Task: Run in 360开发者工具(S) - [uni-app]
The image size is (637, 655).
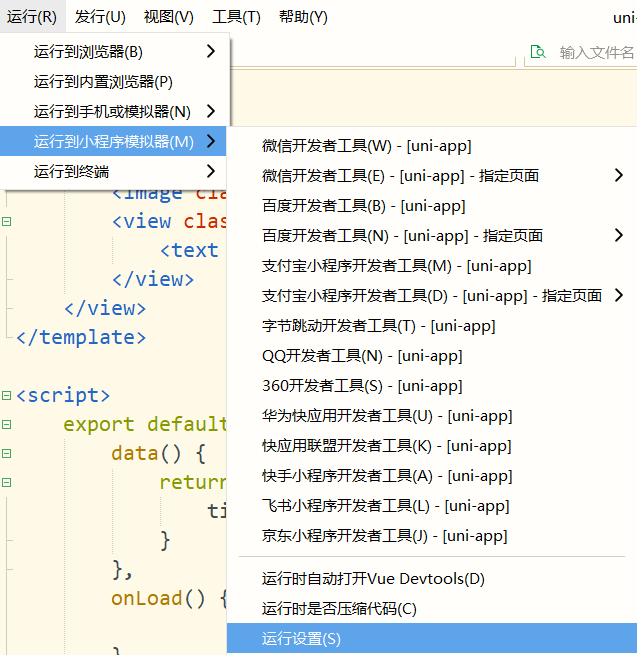Action: [x=432, y=386]
